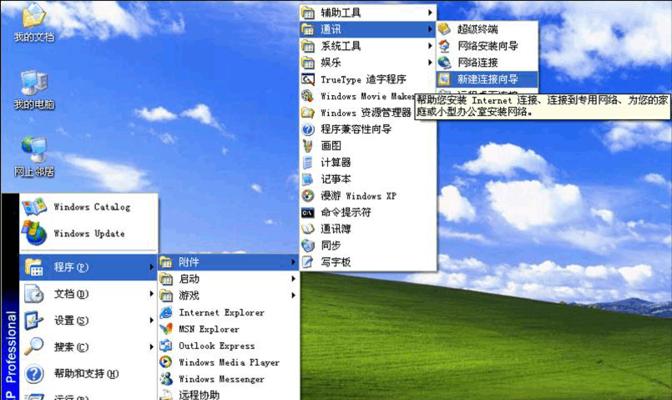This screenshot has width=672, height=400.
Task: Click Windows Catalog text label
Action: click(92, 207)
